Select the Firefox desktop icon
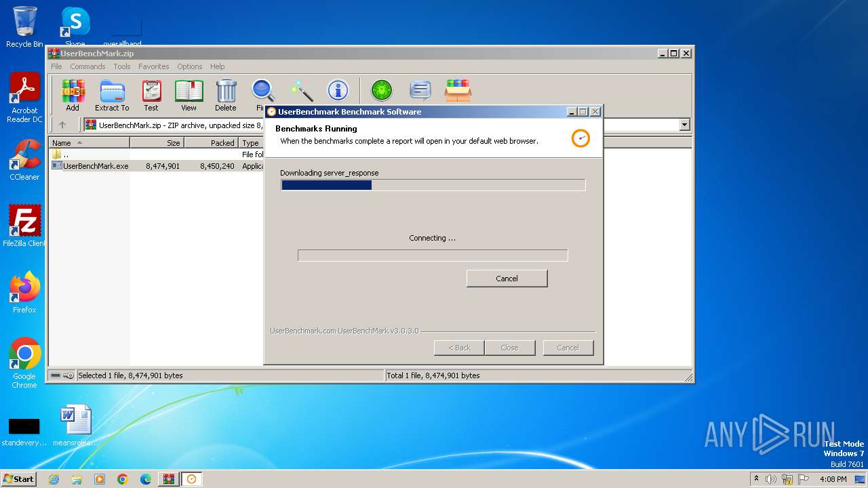This screenshot has width=868, height=488. pos(24,293)
